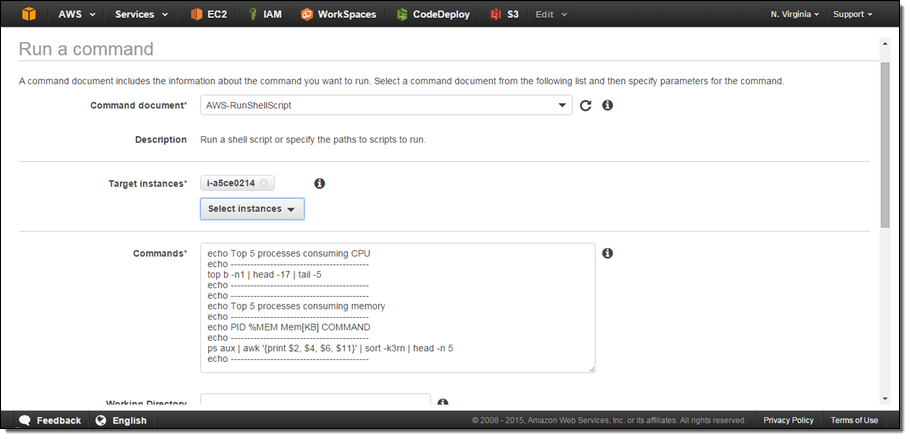Open the WorkSpaces service shortcut

click(339, 14)
